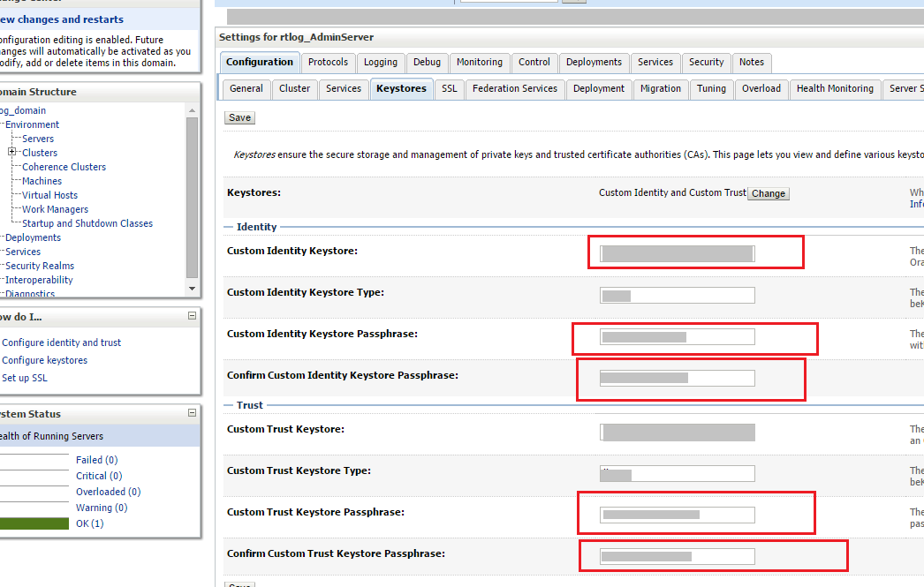Open the Notes tab
Viewport: 924px width, 587px height.
tap(752, 62)
